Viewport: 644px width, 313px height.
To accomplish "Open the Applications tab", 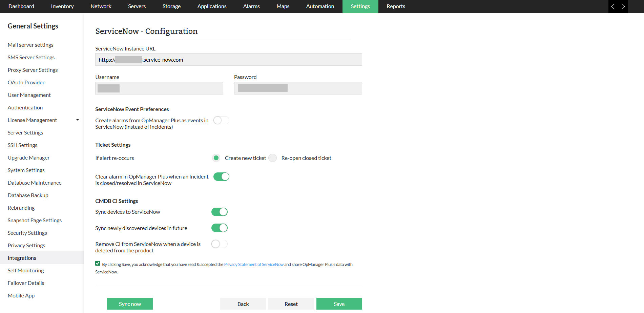I will click(x=212, y=6).
